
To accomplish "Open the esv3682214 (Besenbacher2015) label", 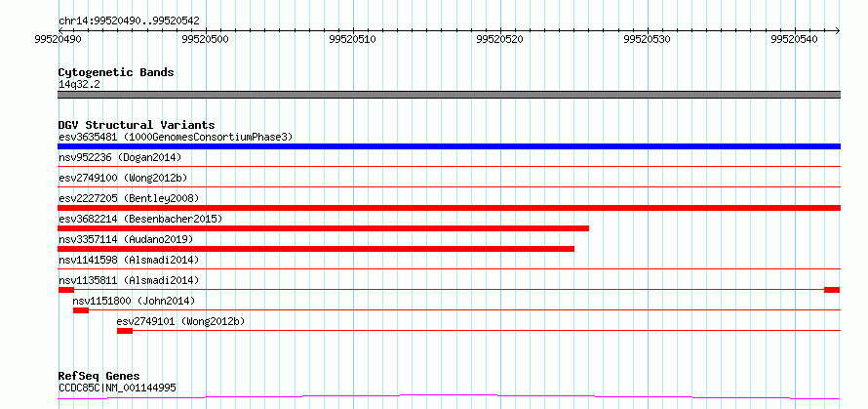I will 140,219.
